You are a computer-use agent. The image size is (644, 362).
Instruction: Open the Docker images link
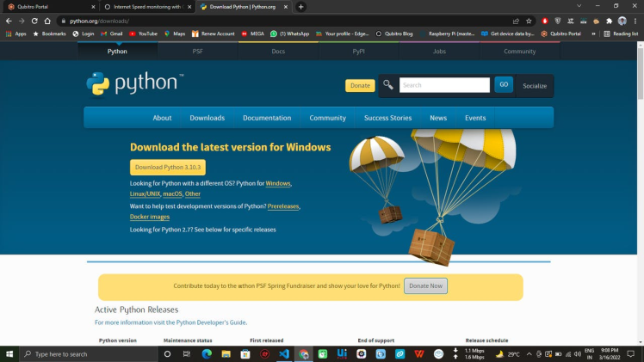click(x=150, y=217)
